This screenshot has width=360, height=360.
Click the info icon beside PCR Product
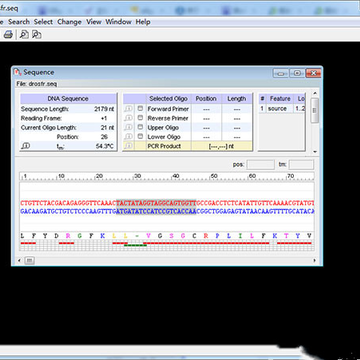[x=129, y=146]
